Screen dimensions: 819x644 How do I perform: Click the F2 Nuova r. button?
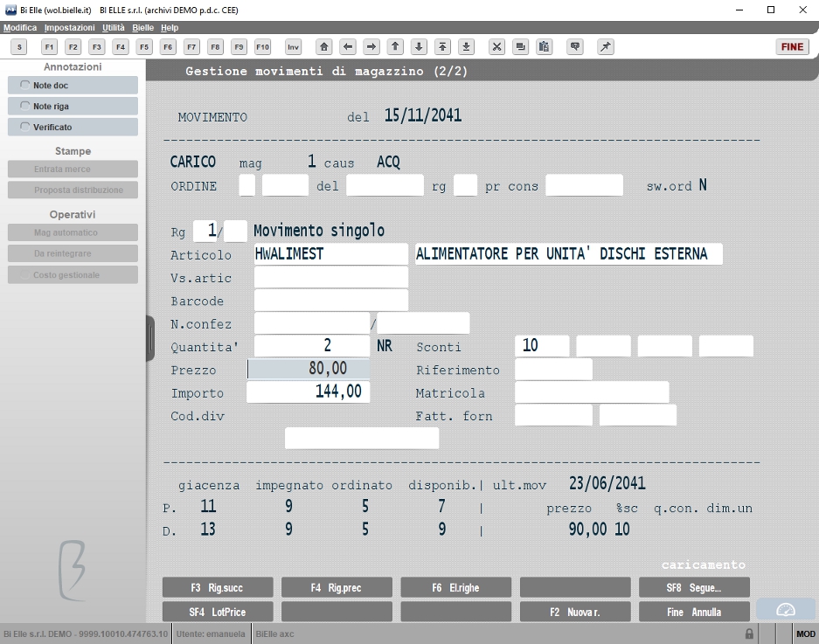click(x=575, y=613)
